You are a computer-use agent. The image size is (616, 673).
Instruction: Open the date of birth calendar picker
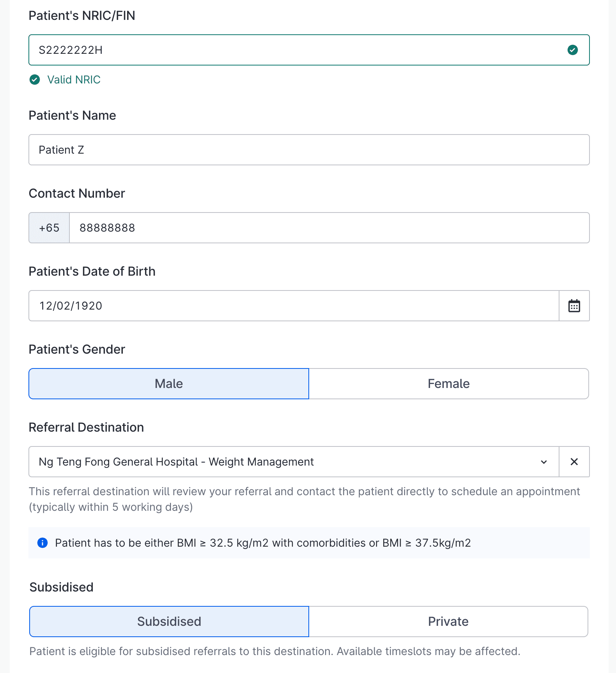tap(574, 306)
